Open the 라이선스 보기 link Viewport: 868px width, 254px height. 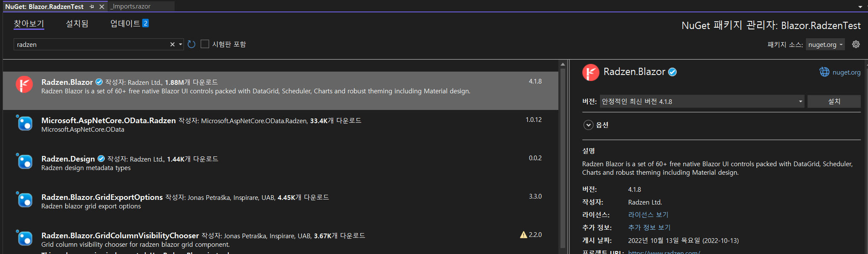[x=648, y=215]
